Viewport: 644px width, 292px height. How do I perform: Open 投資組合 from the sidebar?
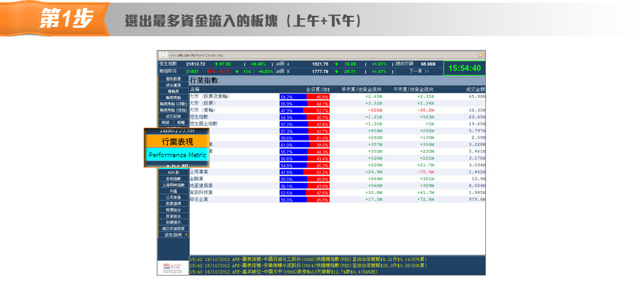[x=173, y=216]
